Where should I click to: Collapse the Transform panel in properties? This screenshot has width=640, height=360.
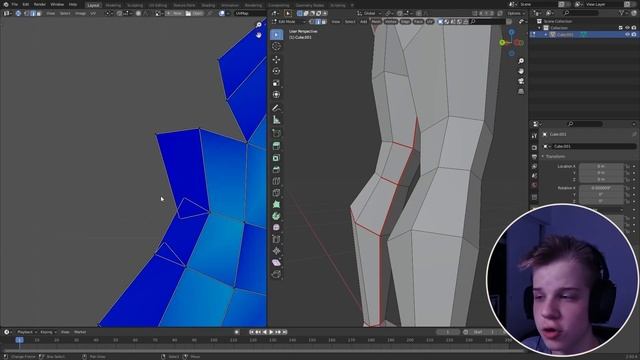543,156
